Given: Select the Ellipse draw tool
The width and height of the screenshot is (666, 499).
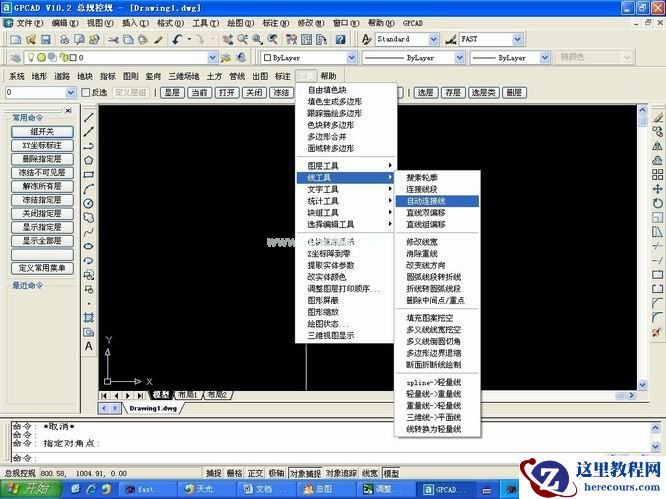Looking at the screenshot, I should (x=88, y=246).
